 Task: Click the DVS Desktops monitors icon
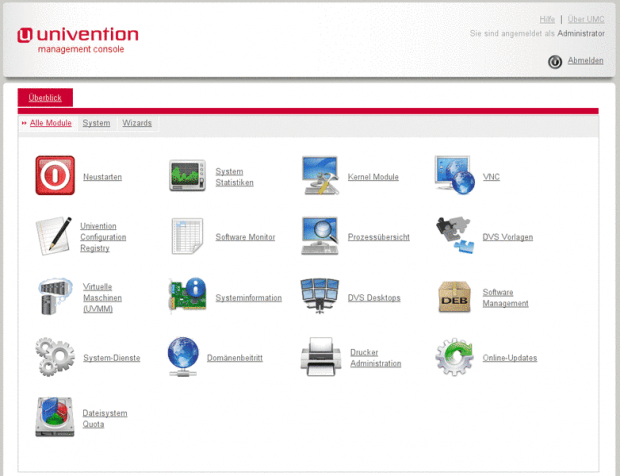[320, 297]
